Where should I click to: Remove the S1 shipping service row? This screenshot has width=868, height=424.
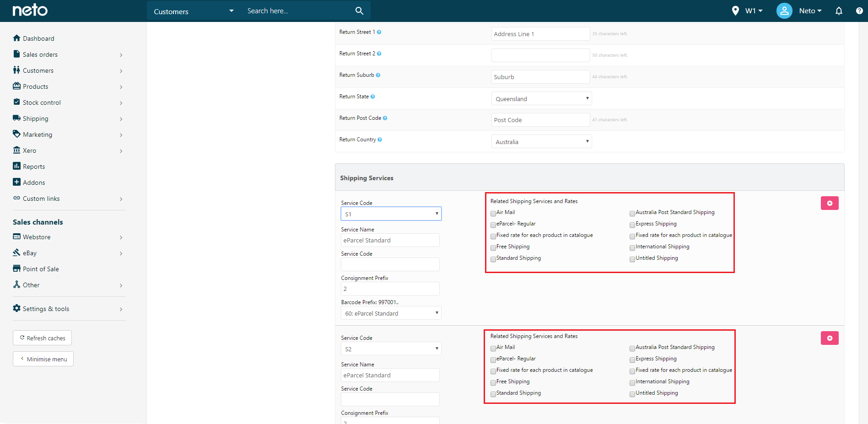[830, 203]
